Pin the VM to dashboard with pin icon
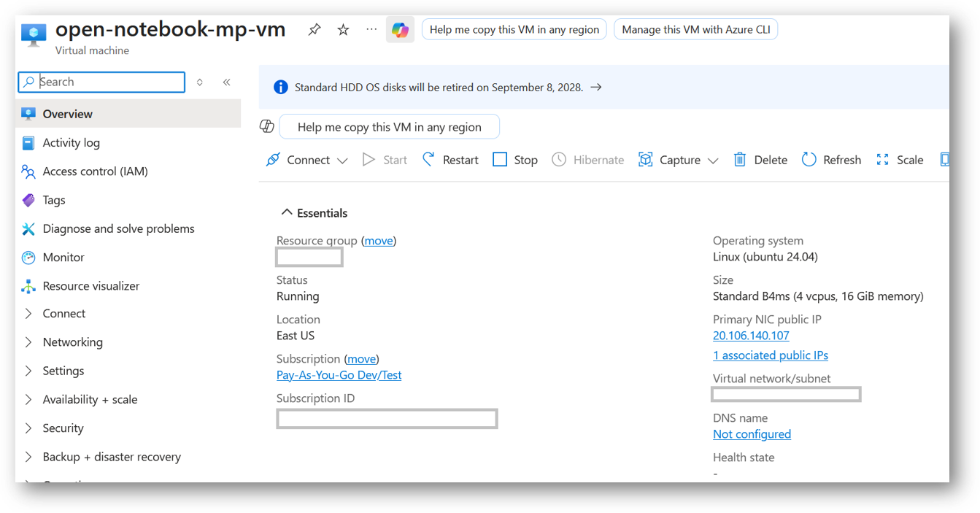Image resolution: width=980 pixels, height=513 pixels. point(315,29)
